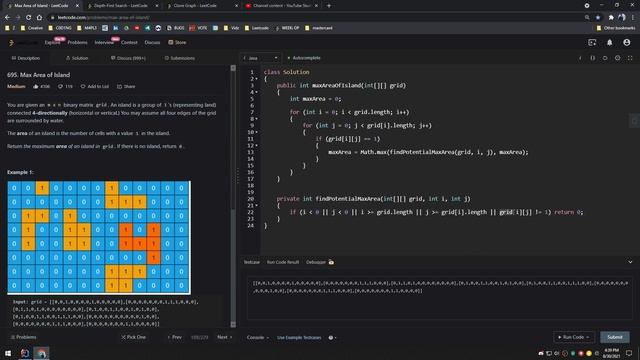This screenshot has height=360, width=640.
Task: Click the LeetCode logo
Action: 11,42
